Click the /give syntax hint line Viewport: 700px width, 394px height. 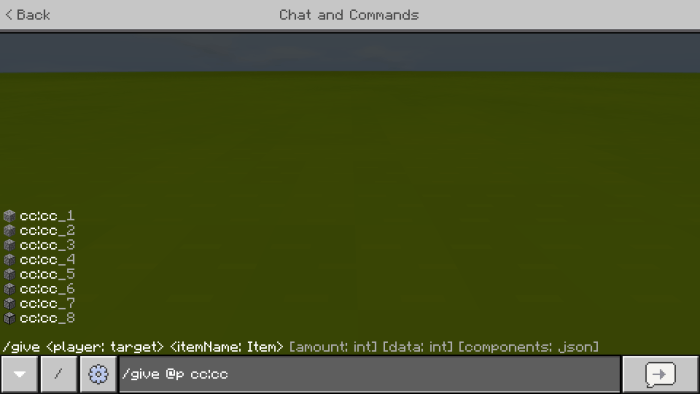click(300, 347)
